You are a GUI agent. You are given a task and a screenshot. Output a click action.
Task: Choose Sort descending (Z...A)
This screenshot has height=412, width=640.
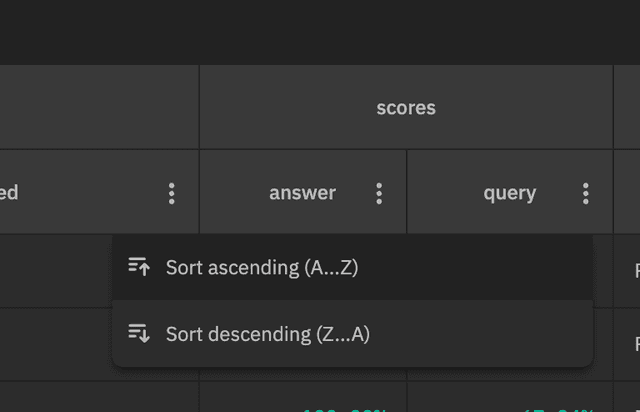268,334
